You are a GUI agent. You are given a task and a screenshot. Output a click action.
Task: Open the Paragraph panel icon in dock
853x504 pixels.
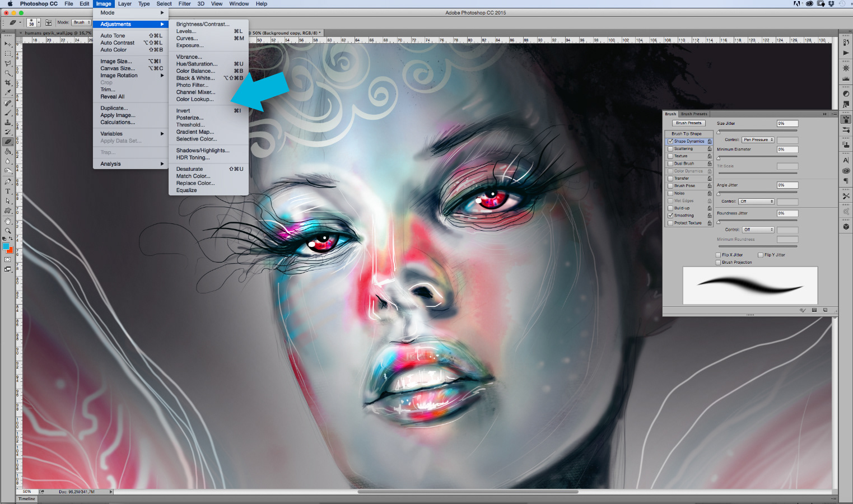846,181
